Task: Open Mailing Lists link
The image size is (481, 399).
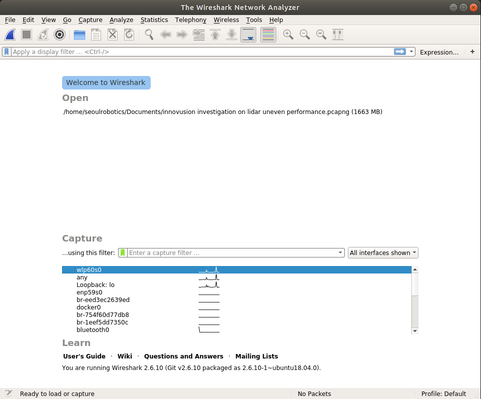Action: (257, 356)
